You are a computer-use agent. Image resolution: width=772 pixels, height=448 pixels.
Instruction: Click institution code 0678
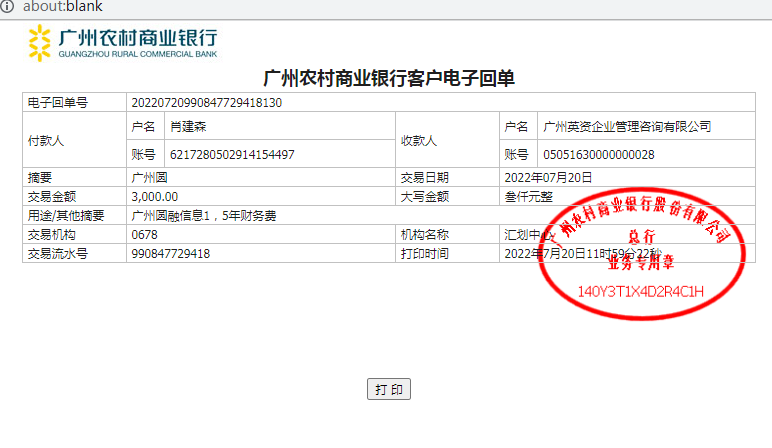tap(144, 234)
